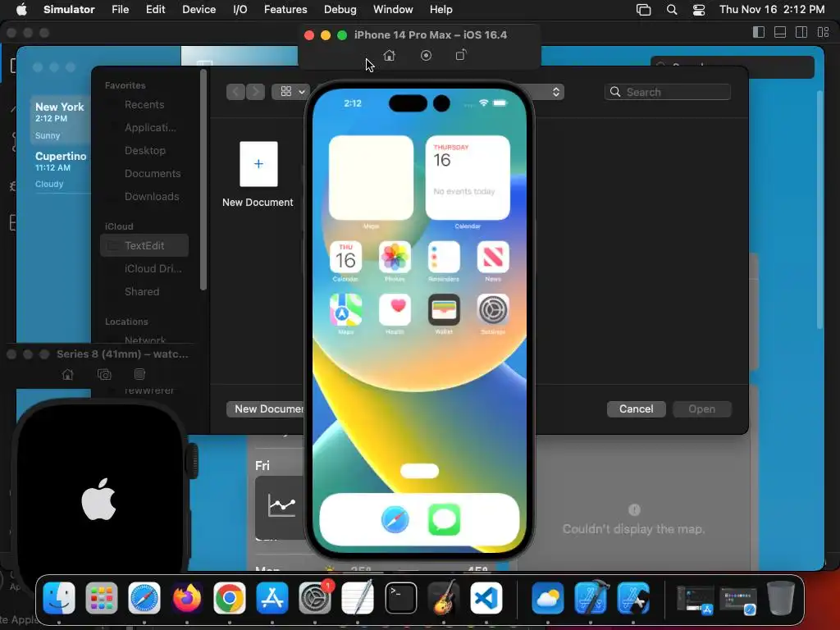Click the Home button in iPhone simulator toolbar
This screenshot has width=840, height=630.
[x=390, y=55]
